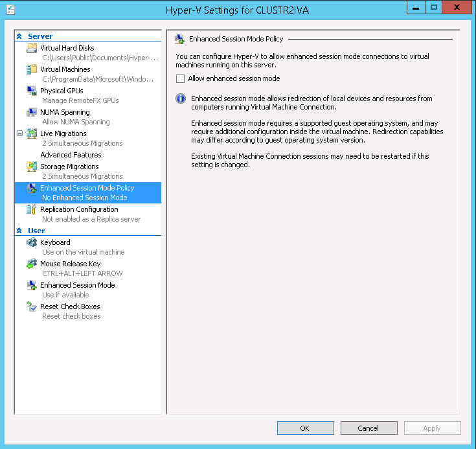Click 'Not enabled as a Replica server' text
This screenshot has width=476, height=449.
91,219
